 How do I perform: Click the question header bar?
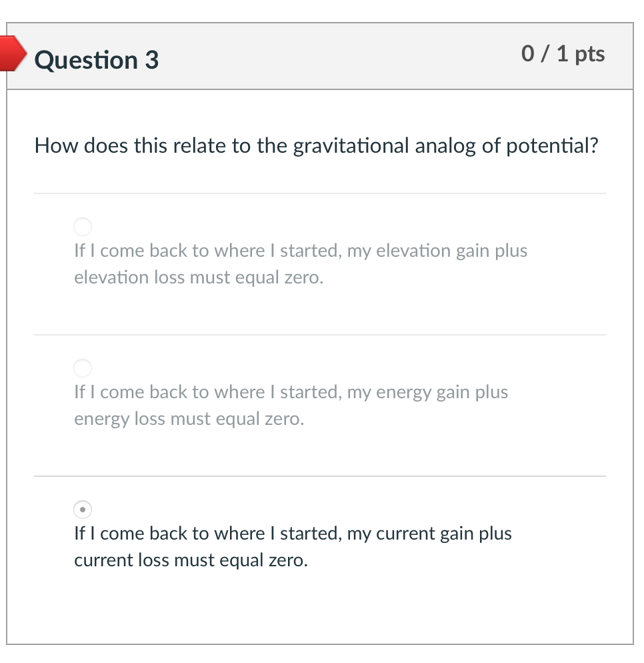320,57
